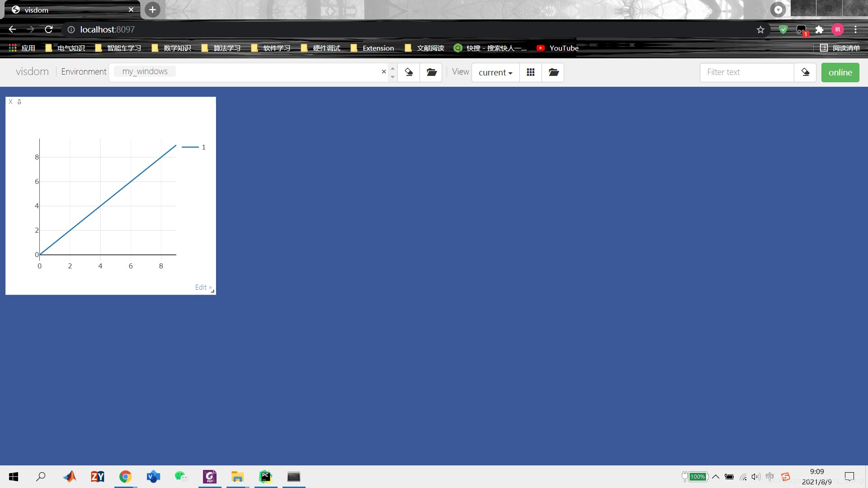868x488 pixels.
Task: Click the grid view icon in toolbar
Action: pyautogui.click(x=531, y=71)
